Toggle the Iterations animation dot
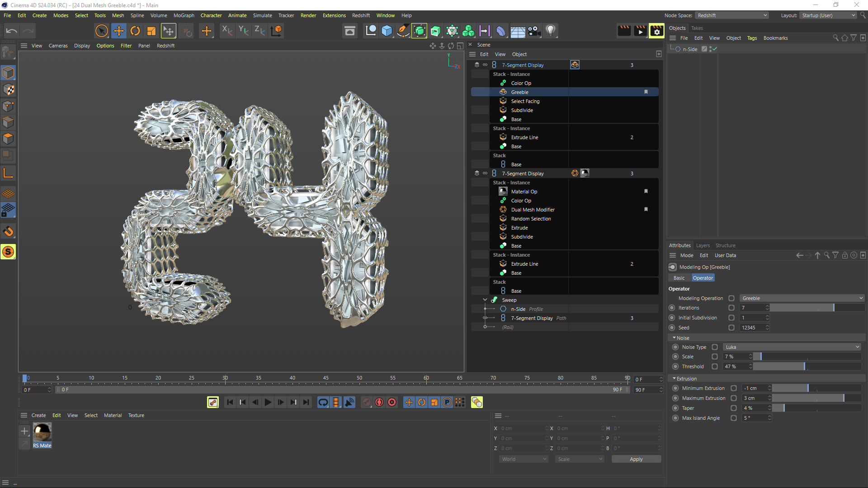 coord(672,308)
